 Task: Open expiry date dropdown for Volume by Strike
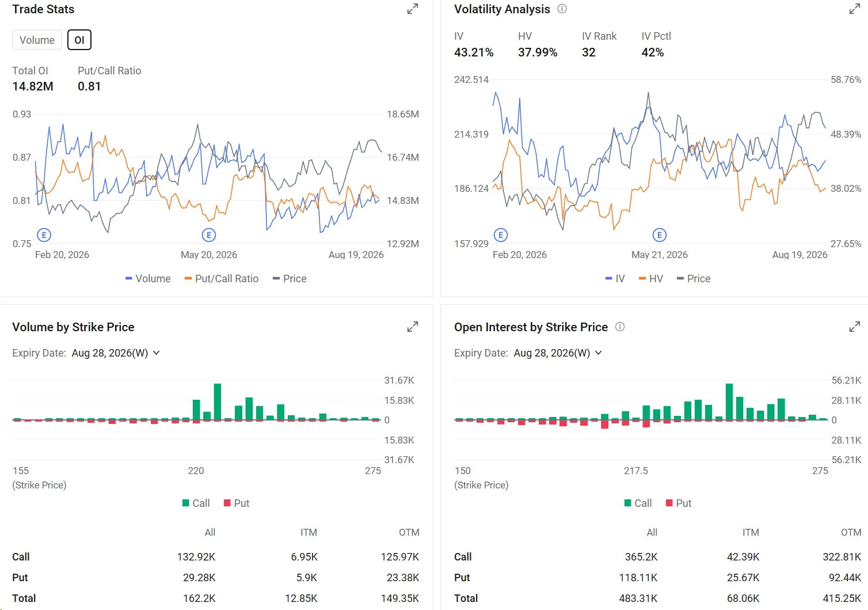point(116,353)
